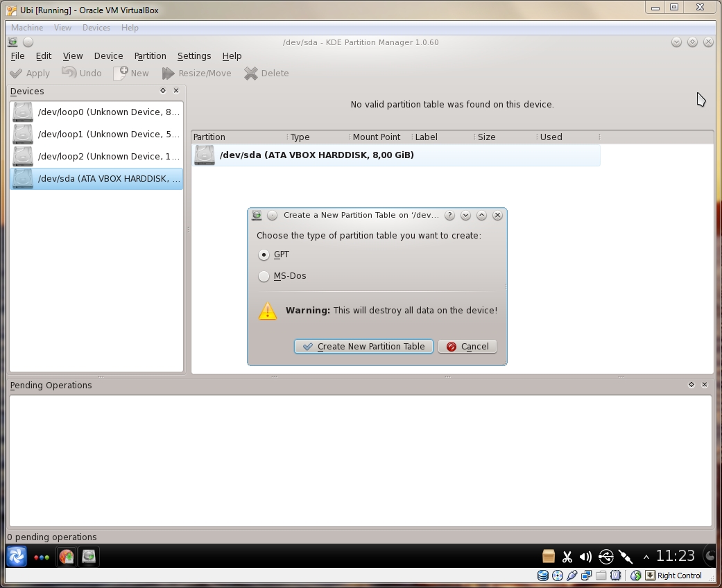Select /dev/loop2 in Devices list
The width and height of the screenshot is (722, 588).
[x=96, y=156]
